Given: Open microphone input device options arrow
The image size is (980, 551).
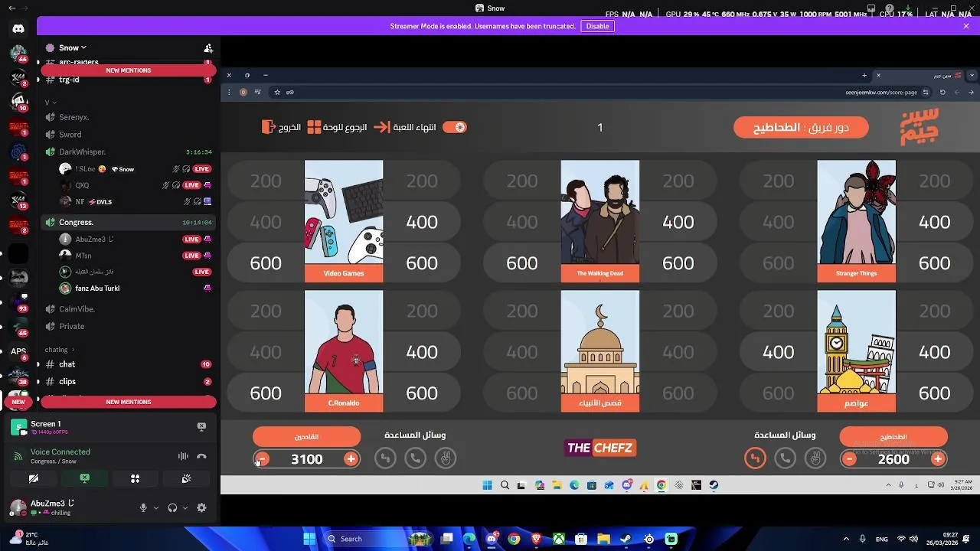Looking at the screenshot, I should (156, 507).
